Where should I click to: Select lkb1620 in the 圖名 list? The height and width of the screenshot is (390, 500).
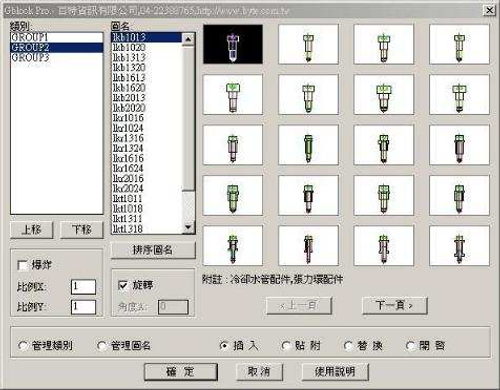tap(147, 88)
